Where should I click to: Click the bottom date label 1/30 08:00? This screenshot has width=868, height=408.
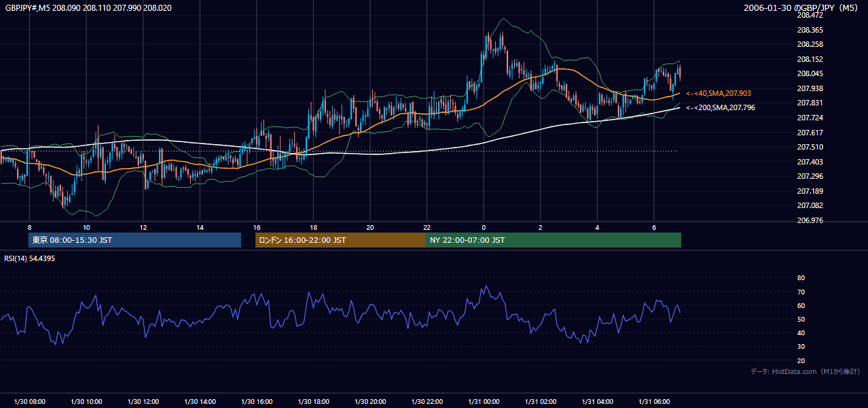(x=29, y=402)
